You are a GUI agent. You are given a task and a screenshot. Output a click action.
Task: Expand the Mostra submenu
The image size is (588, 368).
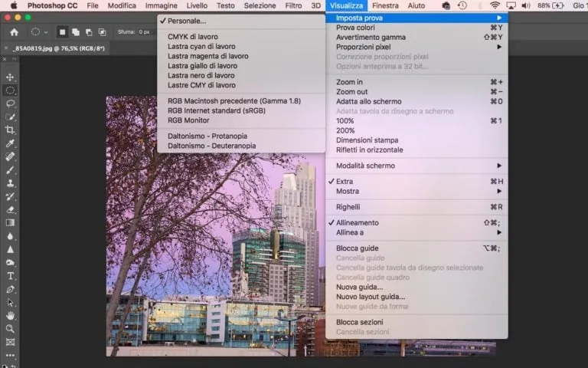[348, 191]
